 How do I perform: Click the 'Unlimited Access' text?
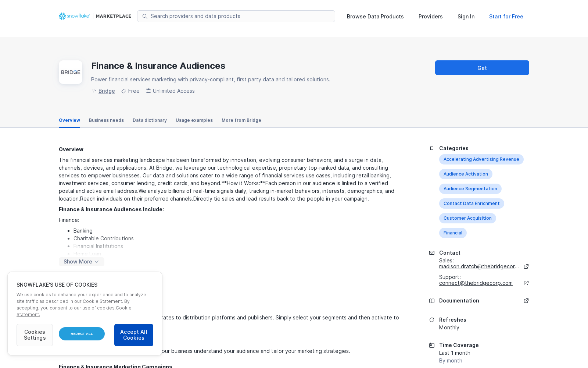click(174, 91)
